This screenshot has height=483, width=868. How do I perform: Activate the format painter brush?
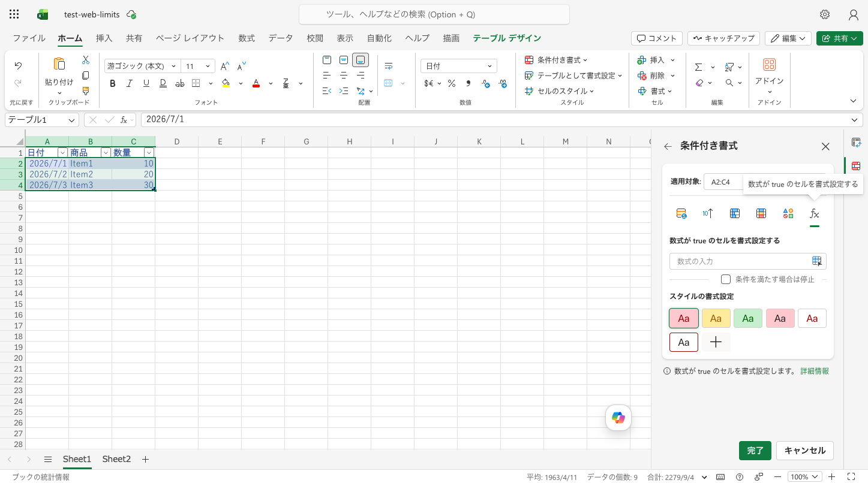click(x=86, y=91)
